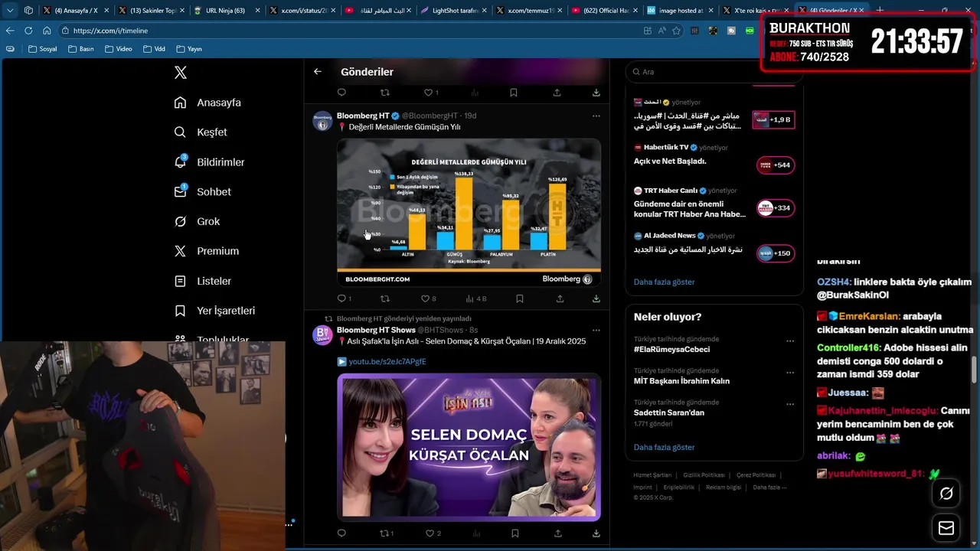Image resolution: width=980 pixels, height=551 pixels.
Task: Click the Ara search field
Action: tap(714, 72)
